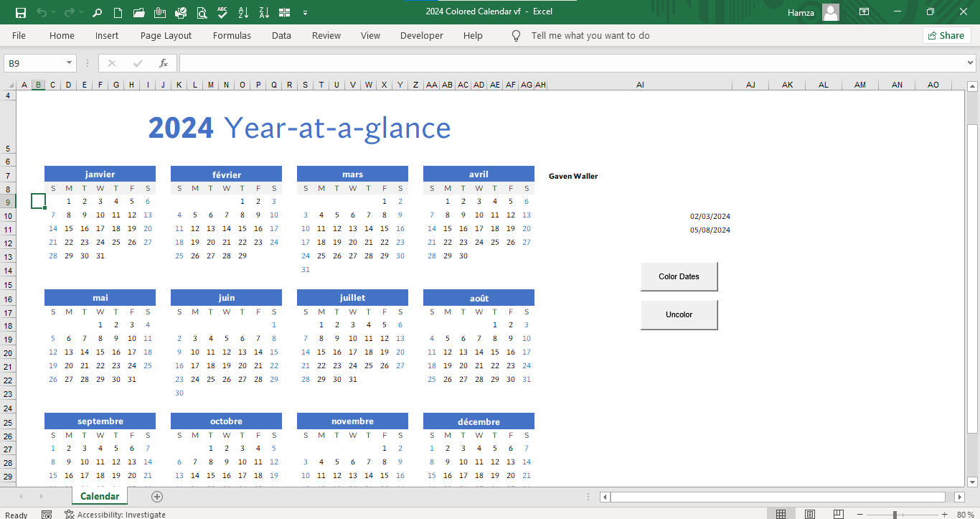Create a new blank workbook icon
980x519 pixels.
point(118,12)
